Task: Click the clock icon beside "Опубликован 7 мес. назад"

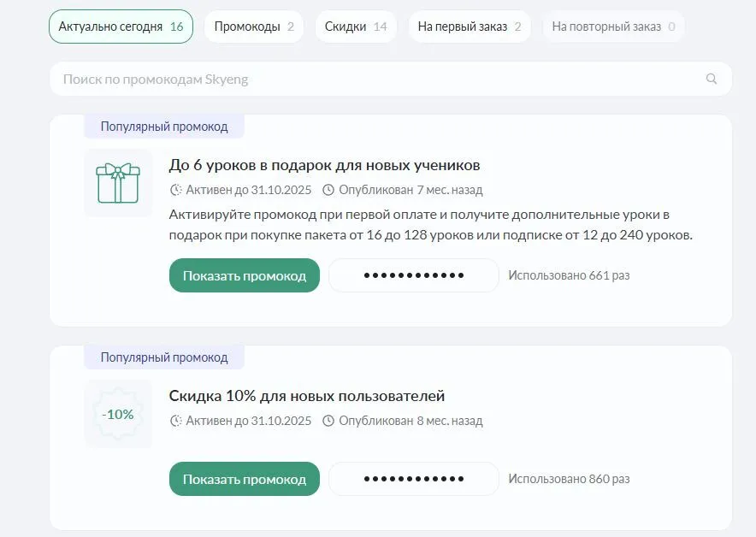Action: click(x=330, y=190)
